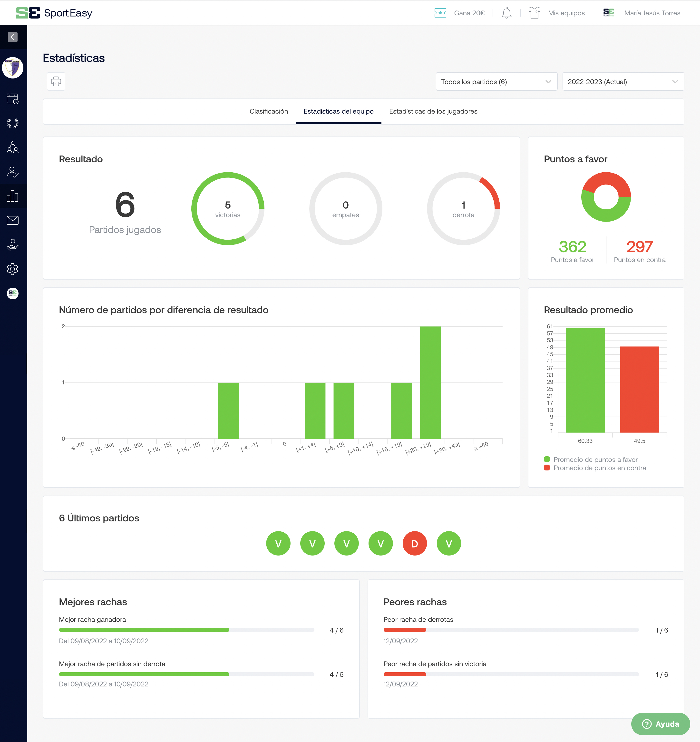Open María Jesús Torres profile menu

tap(652, 13)
